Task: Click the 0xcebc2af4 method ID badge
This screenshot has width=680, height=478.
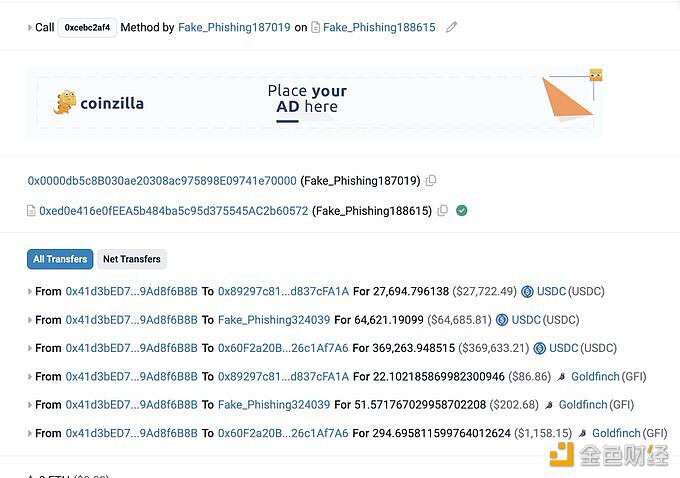Action: (x=88, y=28)
